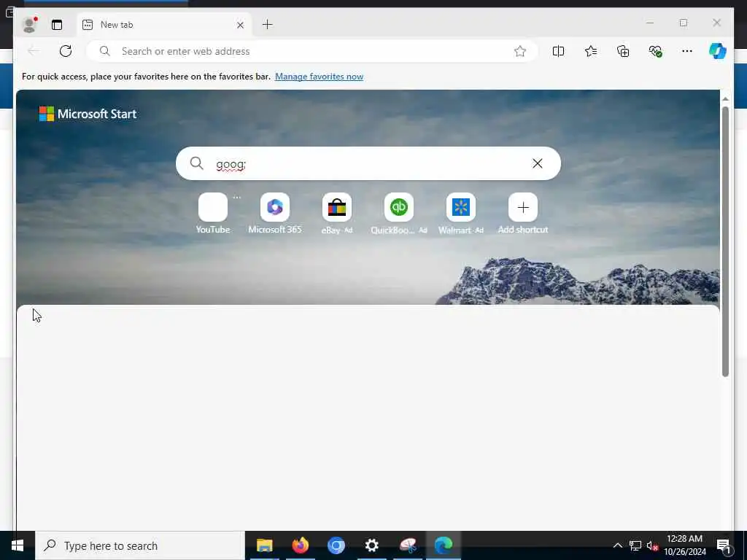This screenshot has width=747, height=560.
Task: Follow the Manage favorites now link
Action: [320, 77]
